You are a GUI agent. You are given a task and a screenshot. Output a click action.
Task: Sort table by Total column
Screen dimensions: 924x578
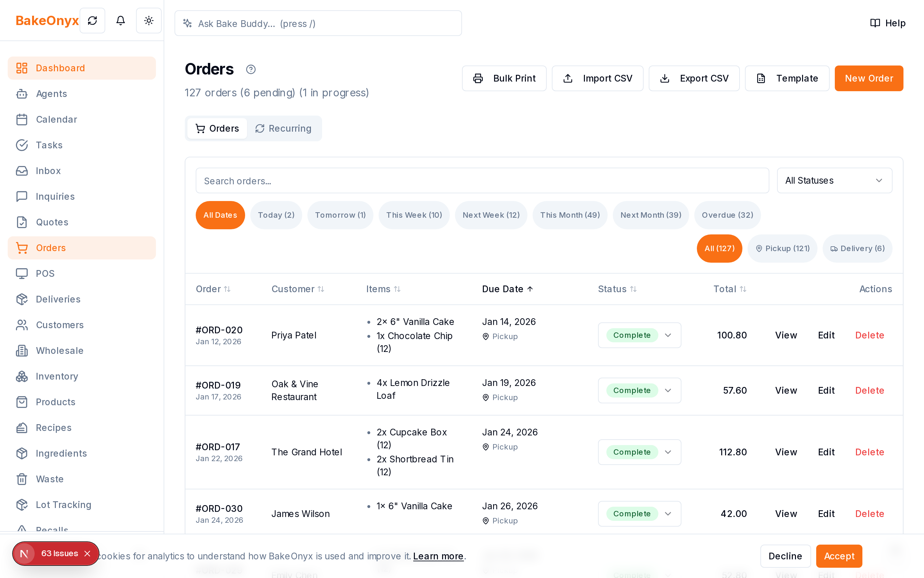(x=730, y=289)
